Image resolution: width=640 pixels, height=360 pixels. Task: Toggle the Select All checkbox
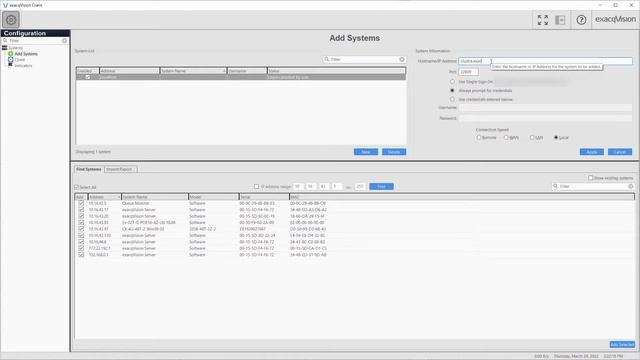pyautogui.click(x=77, y=187)
